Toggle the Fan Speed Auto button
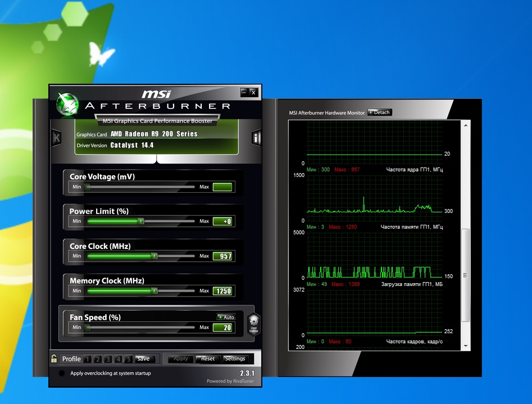Image resolution: width=532 pixels, height=404 pixels. [x=226, y=317]
